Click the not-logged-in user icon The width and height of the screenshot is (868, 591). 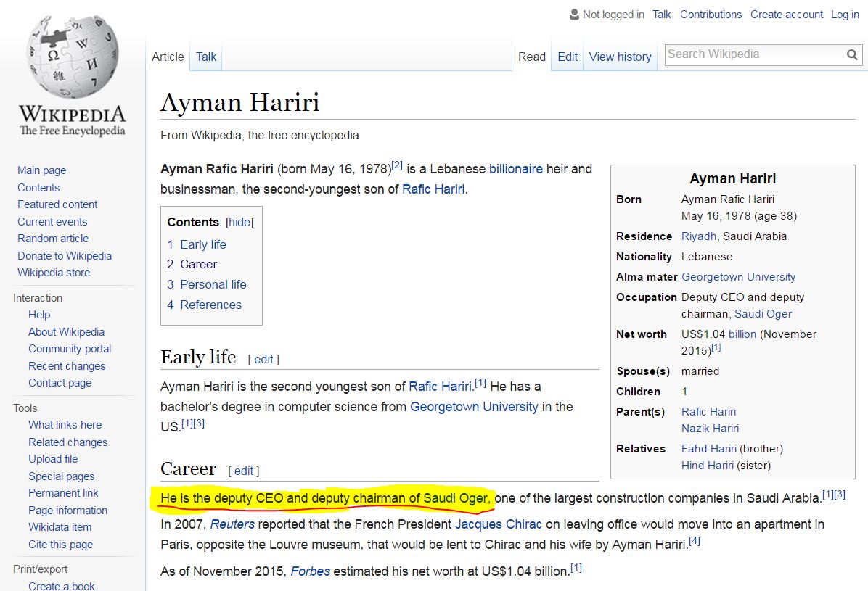click(575, 15)
